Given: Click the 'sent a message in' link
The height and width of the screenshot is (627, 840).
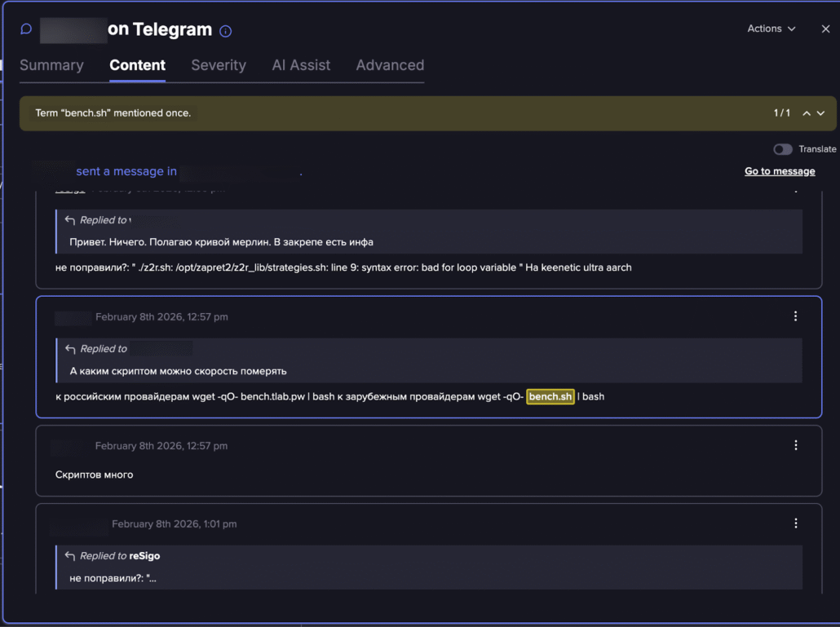Looking at the screenshot, I should coord(126,171).
